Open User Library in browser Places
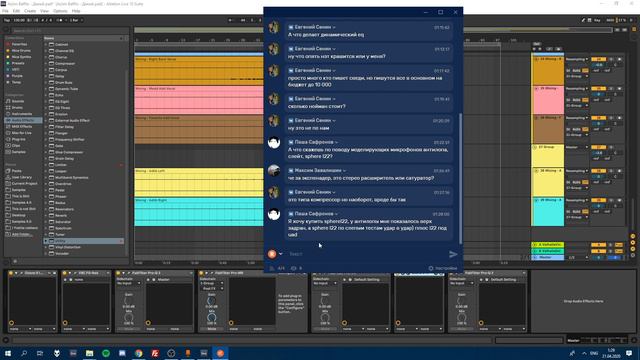Viewport: 640px width, 360px height. [x=21, y=177]
